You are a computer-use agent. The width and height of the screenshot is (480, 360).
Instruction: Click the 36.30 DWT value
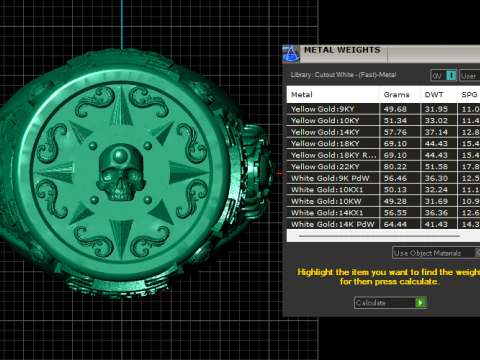point(436,178)
